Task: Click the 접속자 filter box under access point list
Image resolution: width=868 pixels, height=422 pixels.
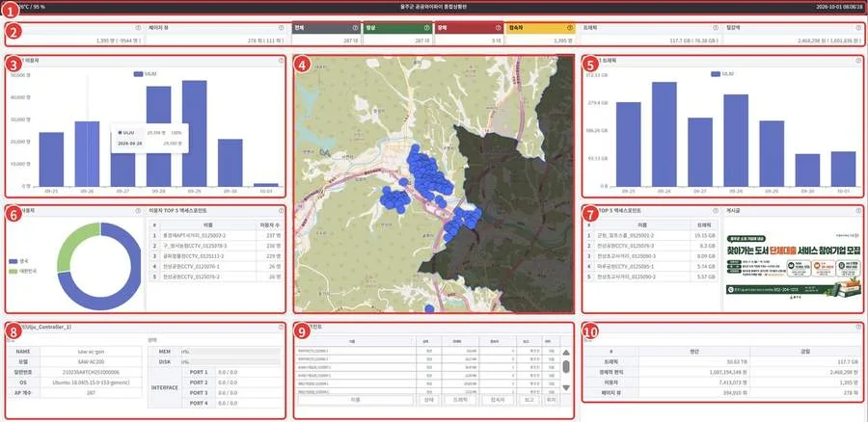Action: tap(499, 399)
